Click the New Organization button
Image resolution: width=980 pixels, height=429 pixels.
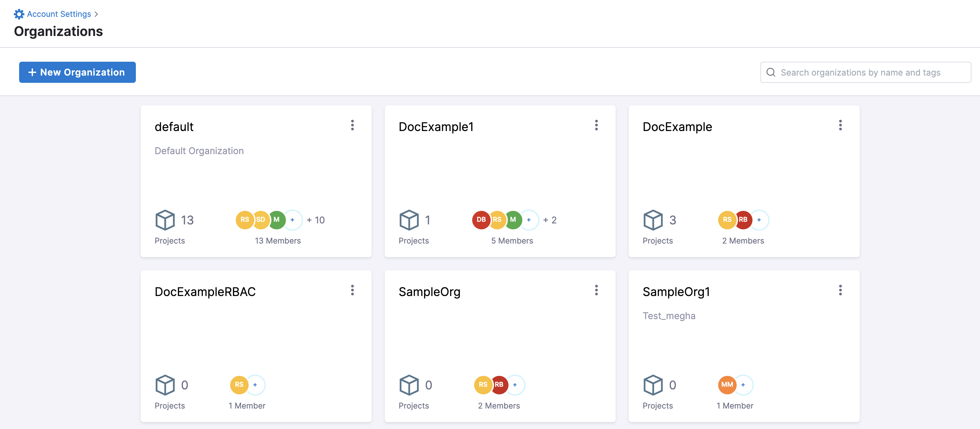(x=77, y=72)
